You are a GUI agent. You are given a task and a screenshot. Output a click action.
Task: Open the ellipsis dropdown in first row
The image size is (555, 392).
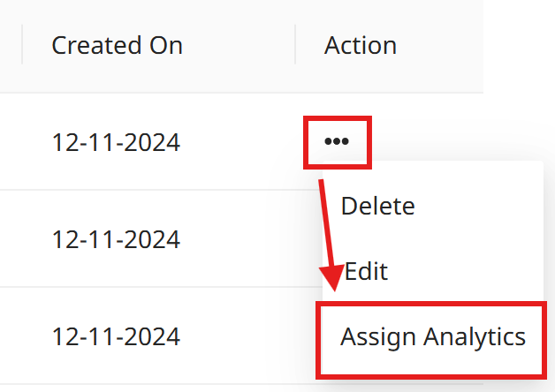[336, 141]
